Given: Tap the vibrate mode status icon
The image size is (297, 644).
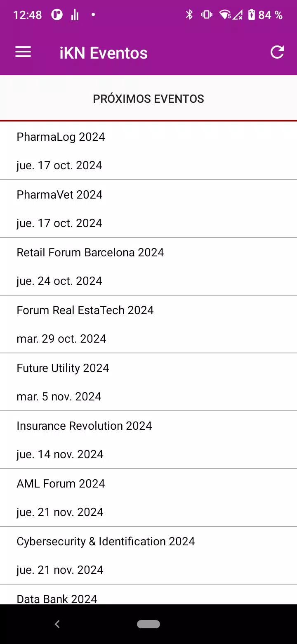Looking at the screenshot, I should (206, 15).
